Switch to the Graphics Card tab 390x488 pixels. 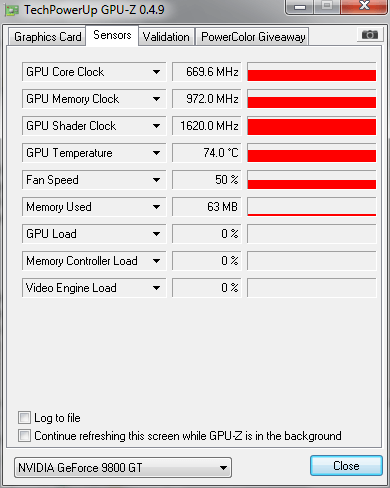47,37
